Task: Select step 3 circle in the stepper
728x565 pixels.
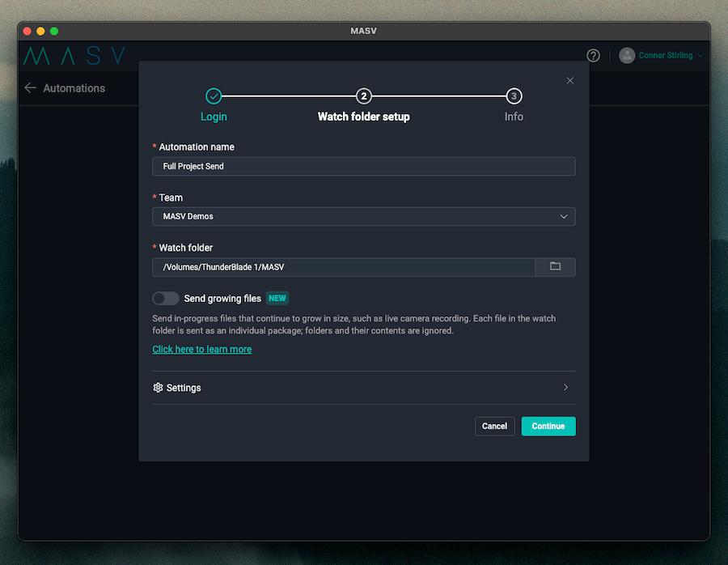Action: tap(514, 96)
